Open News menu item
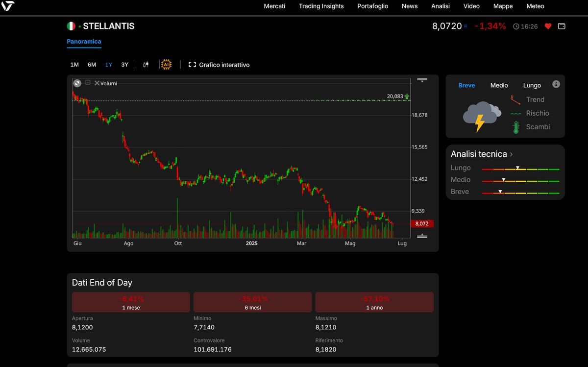Viewport: 588px width, 367px height. (x=410, y=6)
